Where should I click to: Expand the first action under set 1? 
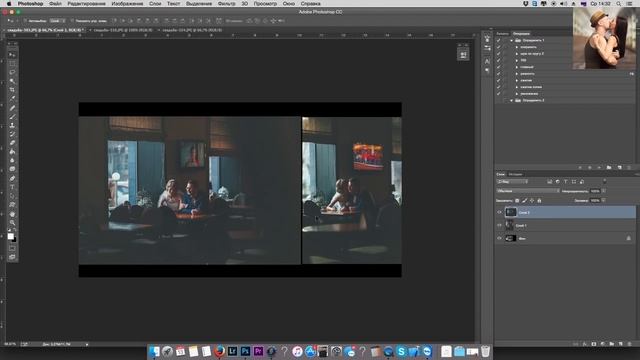tap(517, 47)
